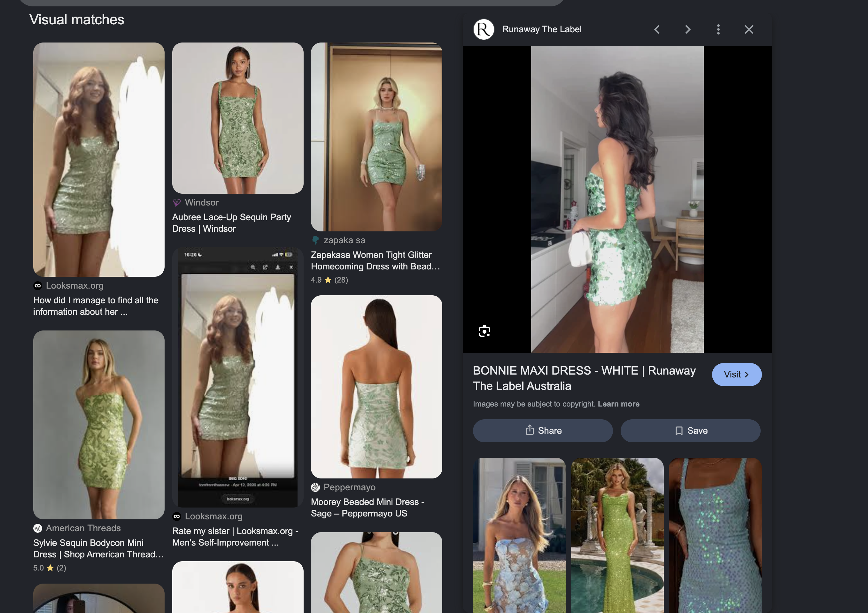Viewport: 868px width, 613px height.
Task: Open related image of blue sequin dress closeup
Action: tap(715, 535)
